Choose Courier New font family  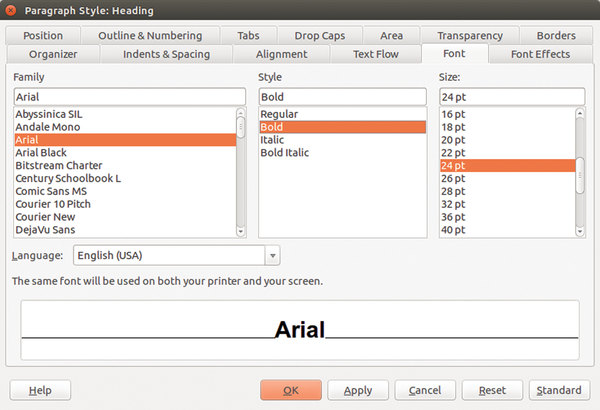coord(125,217)
